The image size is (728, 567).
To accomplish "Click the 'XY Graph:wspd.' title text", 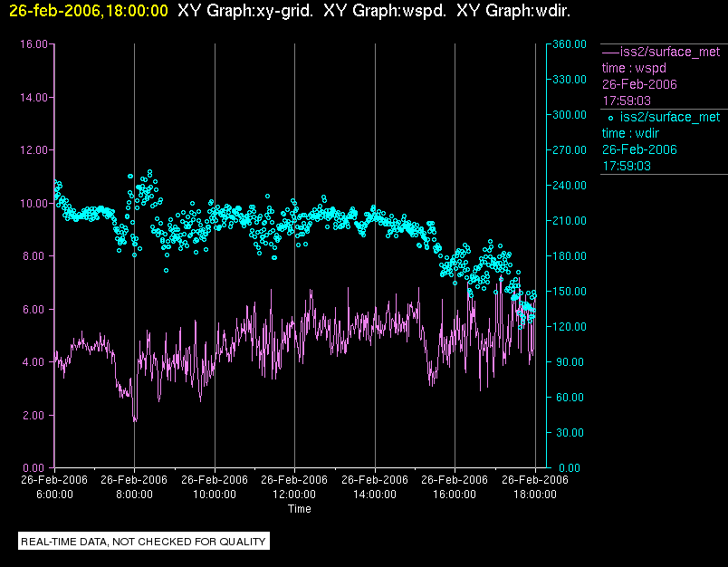I will point(385,11).
